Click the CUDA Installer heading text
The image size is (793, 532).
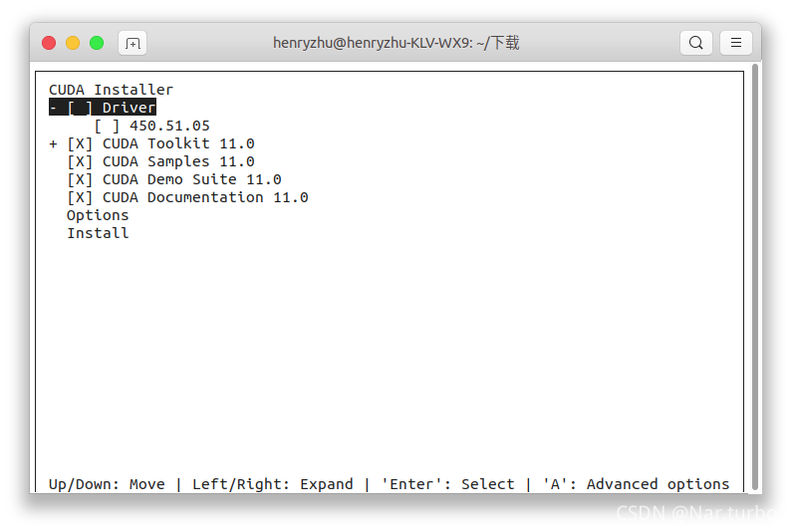coord(111,90)
